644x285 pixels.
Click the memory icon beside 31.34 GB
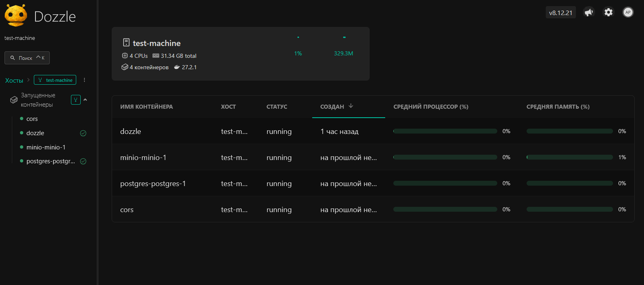click(156, 56)
